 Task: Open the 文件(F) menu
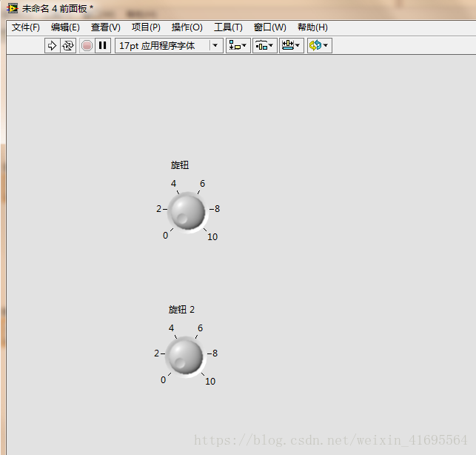tap(26, 27)
